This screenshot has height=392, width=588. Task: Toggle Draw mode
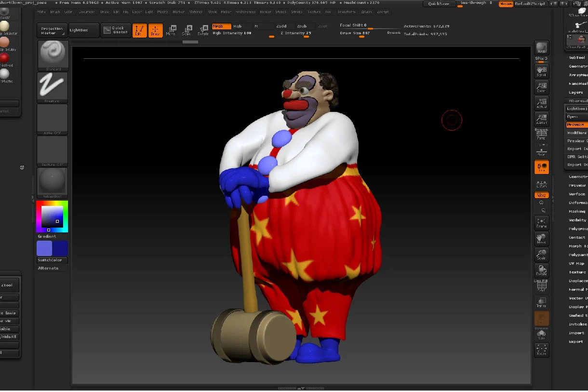(x=155, y=30)
